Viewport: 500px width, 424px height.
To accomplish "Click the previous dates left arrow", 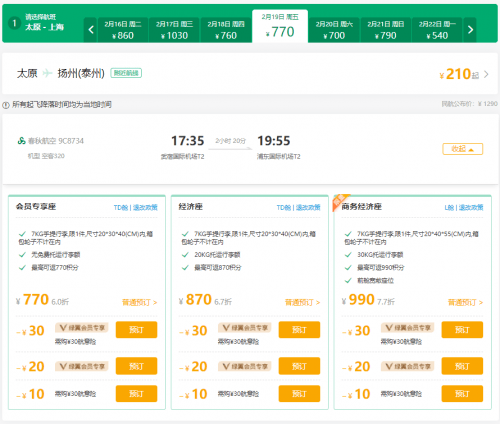I will [91, 30].
